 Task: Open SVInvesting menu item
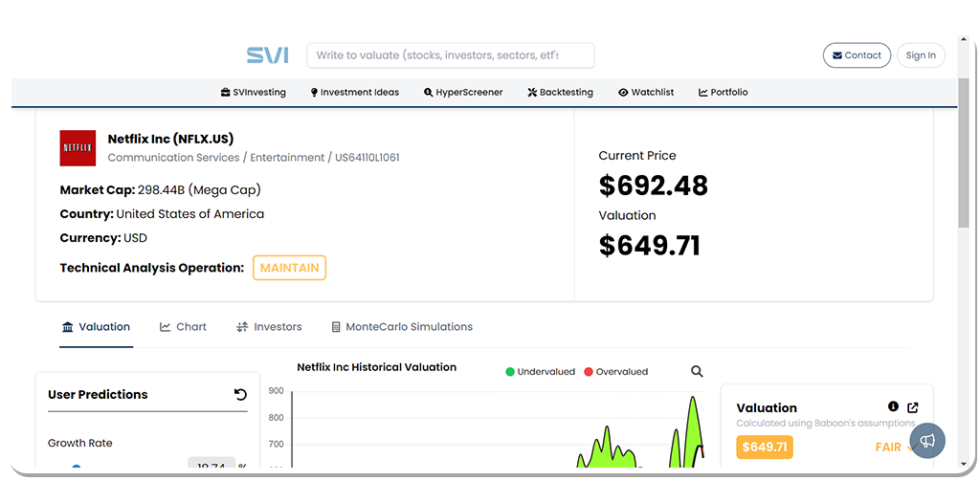tap(253, 93)
